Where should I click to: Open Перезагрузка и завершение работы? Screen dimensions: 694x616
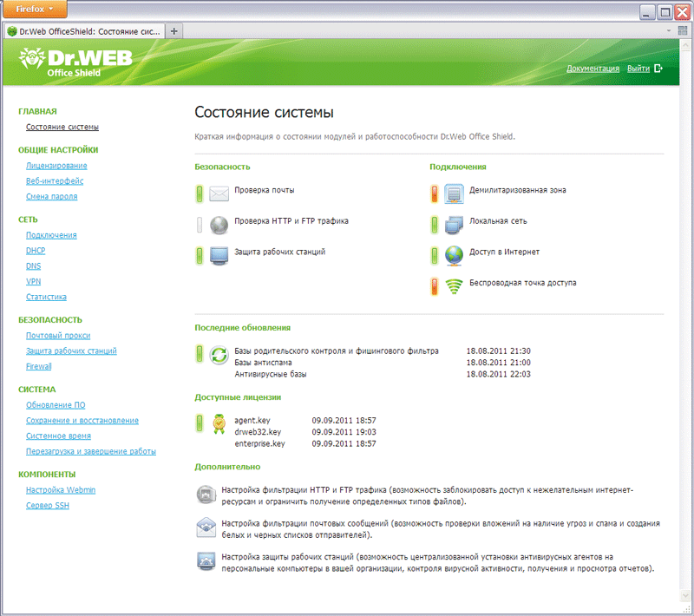[x=91, y=451]
